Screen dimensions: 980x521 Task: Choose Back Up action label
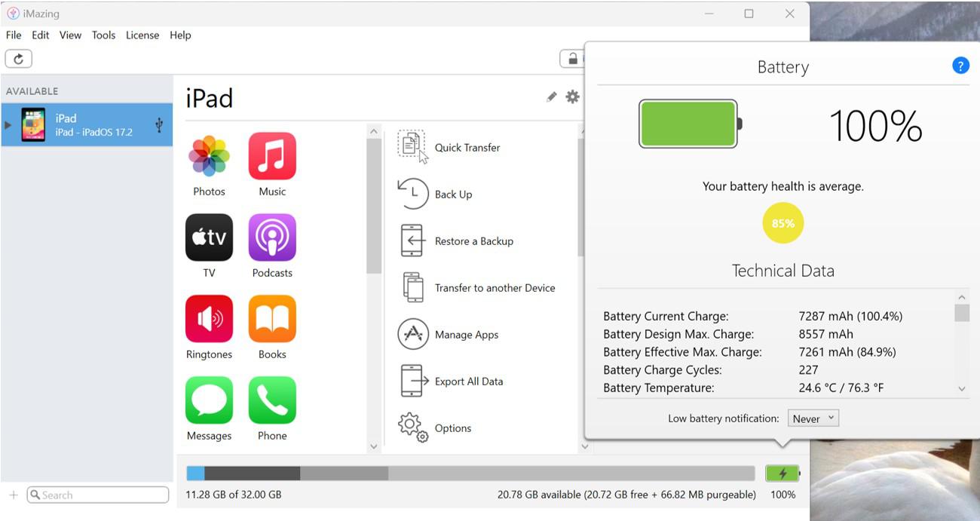454,194
